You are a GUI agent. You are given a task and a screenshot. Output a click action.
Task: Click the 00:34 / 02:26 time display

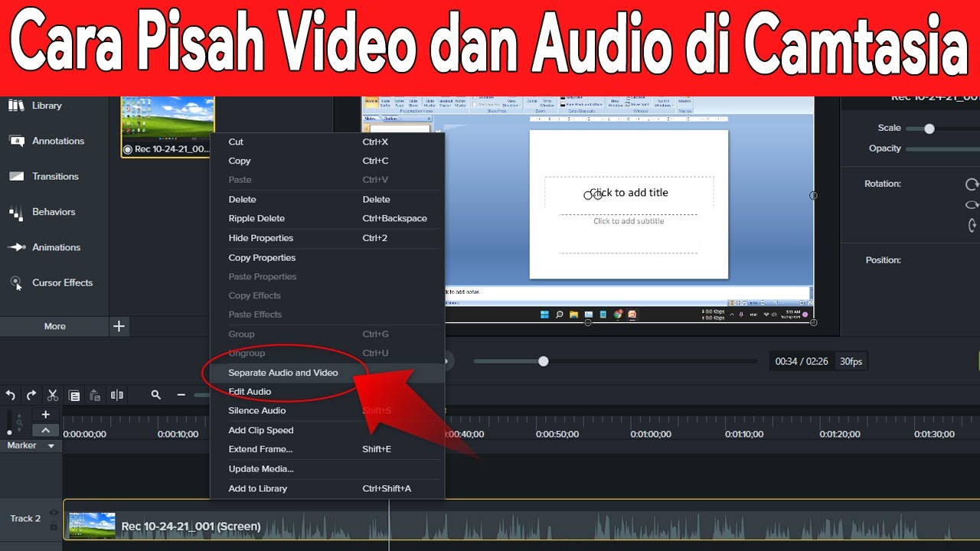pyautogui.click(x=802, y=361)
